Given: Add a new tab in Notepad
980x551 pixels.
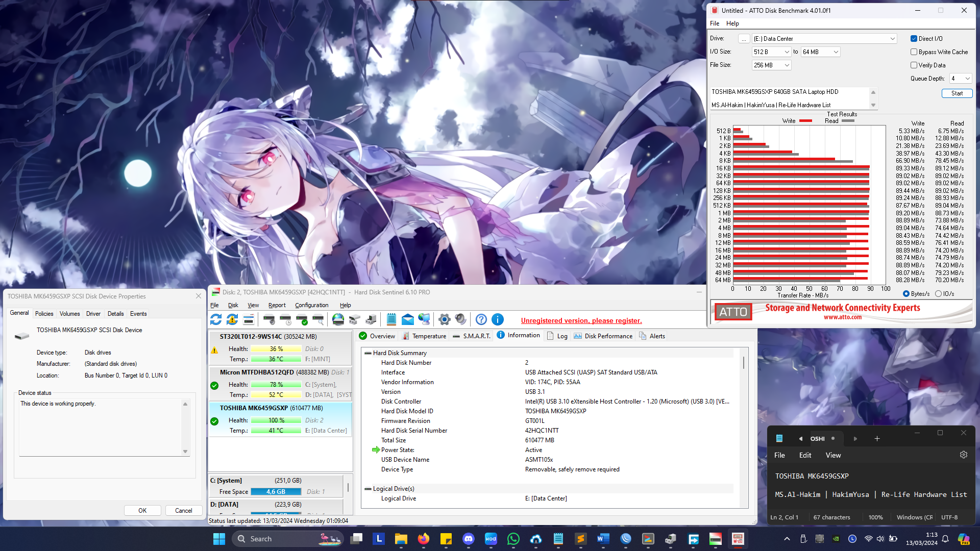Looking at the screenshot, I should pos(877,439).
